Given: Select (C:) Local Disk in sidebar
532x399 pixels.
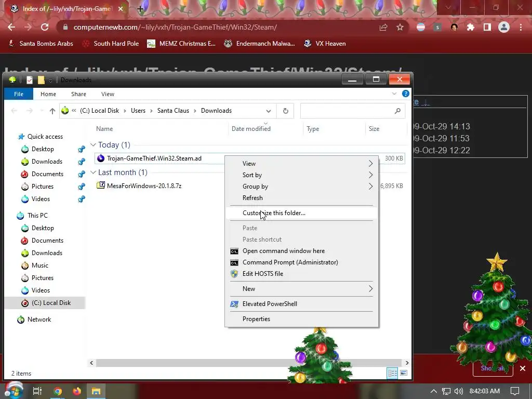Looking at the screenshot, I should coord(51,303).
